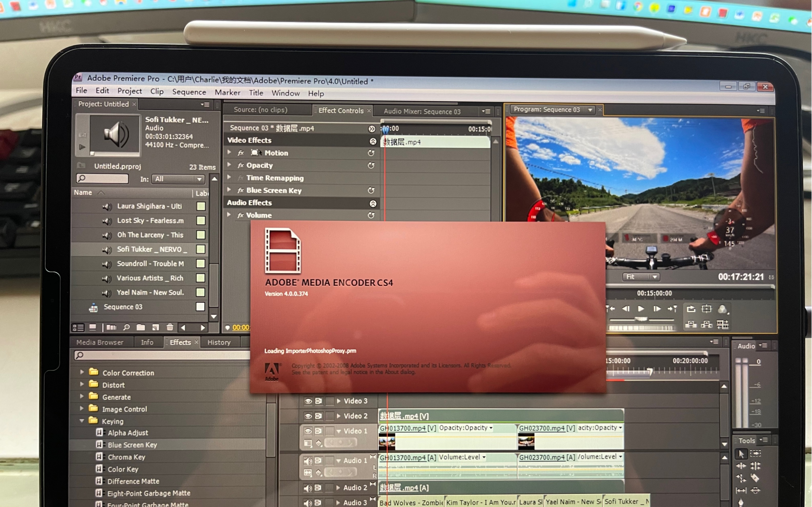Image resolution: width=812 pixels, height=507 pixels.
Task: Expand the Motion Video Effect settings
Action: click(x=230, y=152)
